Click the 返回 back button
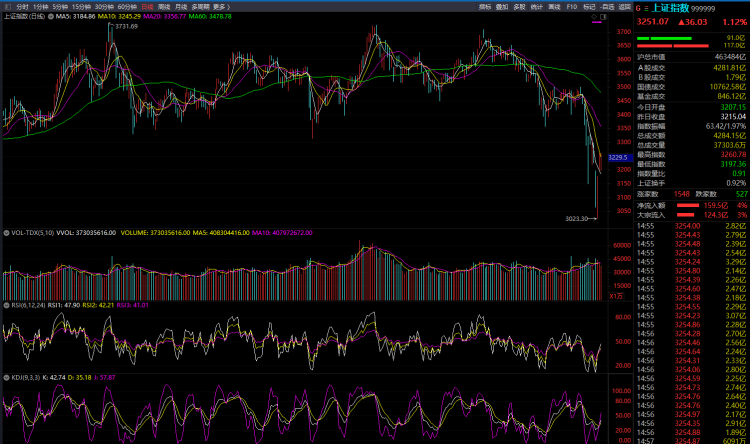750x444 pixels. pyautogui.click(x=624, y=6)
